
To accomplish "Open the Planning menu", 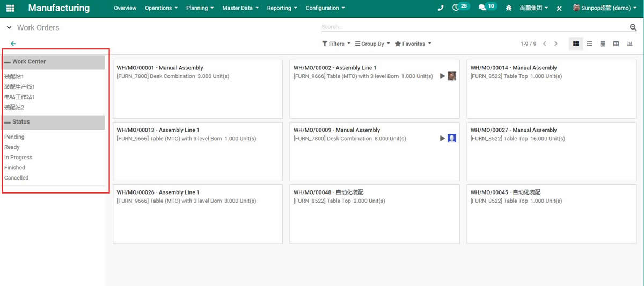I will [200, 8].
